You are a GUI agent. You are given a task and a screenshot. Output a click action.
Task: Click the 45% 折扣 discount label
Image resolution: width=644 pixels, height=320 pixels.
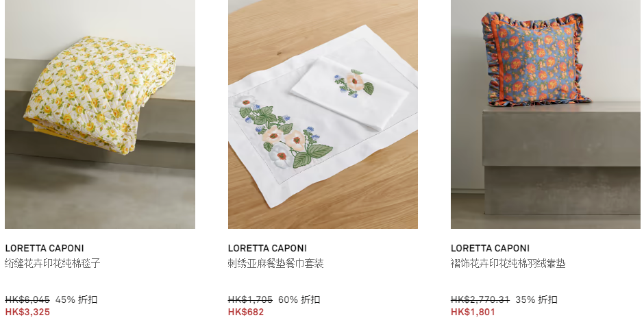(x=77, y=299)
